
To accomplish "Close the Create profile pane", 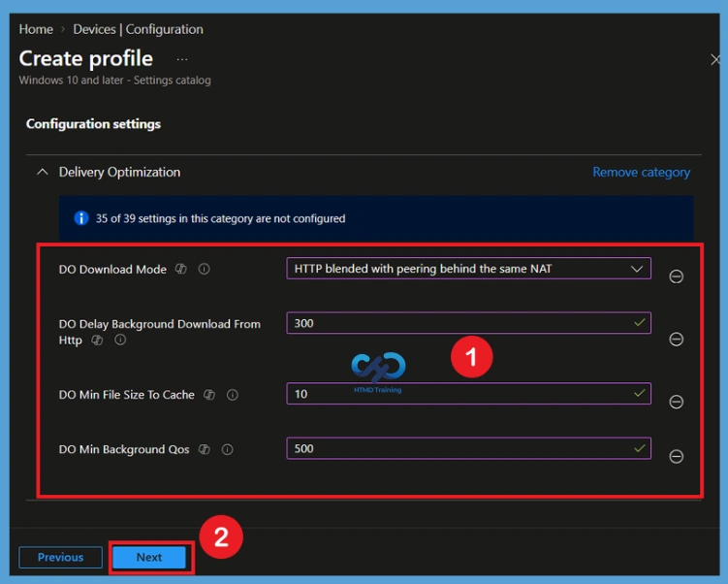I will coord(715,59).
